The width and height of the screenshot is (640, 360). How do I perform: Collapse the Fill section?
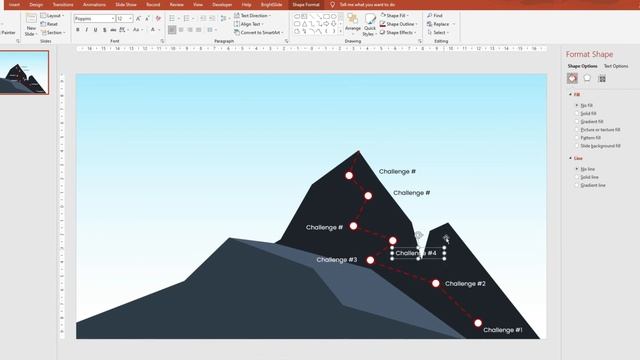[570, 95]
